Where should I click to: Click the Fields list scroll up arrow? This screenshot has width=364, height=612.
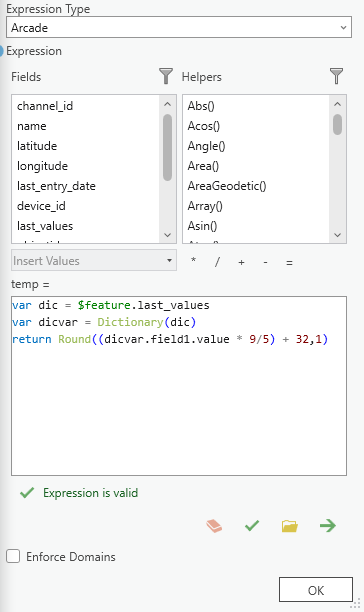167,104
